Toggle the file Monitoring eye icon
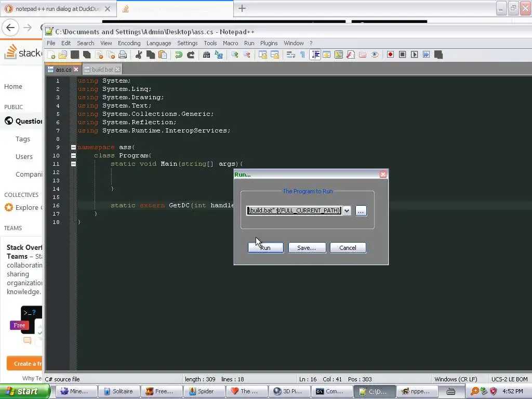Image resolution: width=532 pixels, height=399 pixels. 375,55
